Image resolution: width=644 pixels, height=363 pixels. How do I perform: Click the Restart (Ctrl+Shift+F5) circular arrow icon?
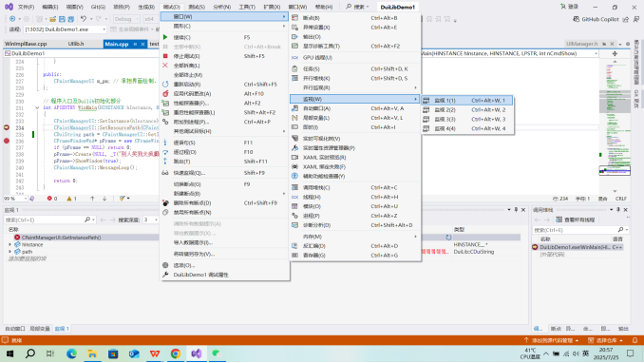[x=165, y=85]
